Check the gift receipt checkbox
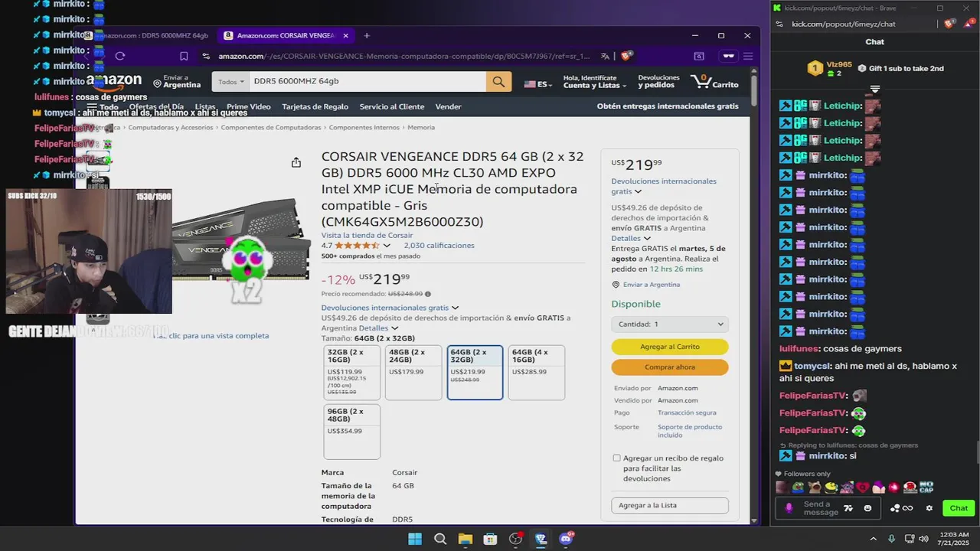This screenshot has height=551, width=980. (x=616, y=458)
